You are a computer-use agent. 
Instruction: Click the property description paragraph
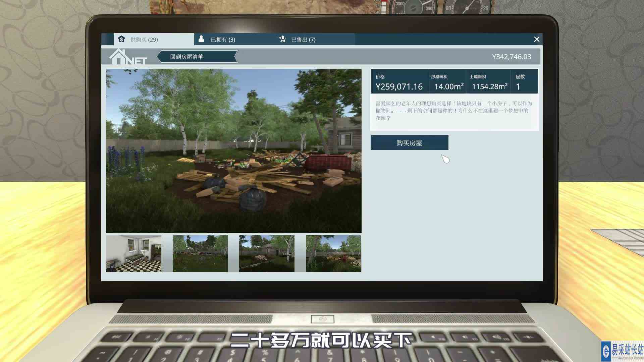point(454,111)
